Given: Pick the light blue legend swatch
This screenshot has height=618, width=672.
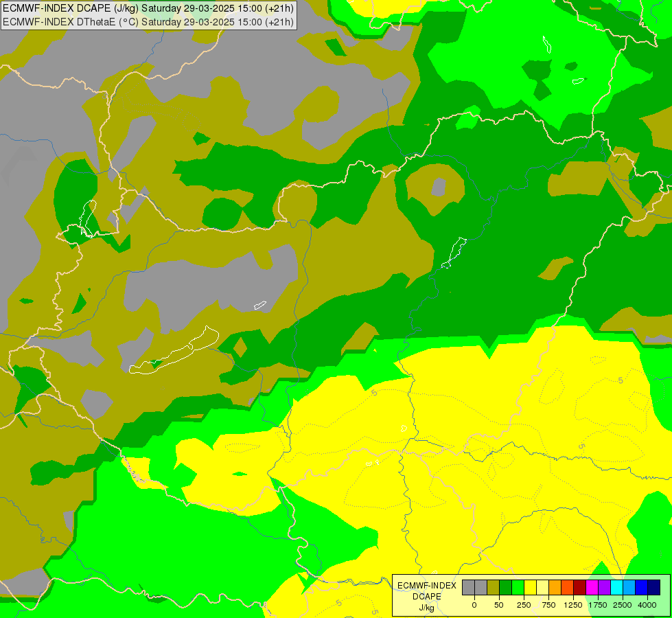Looking at the screenshot, I should point(629,587).
